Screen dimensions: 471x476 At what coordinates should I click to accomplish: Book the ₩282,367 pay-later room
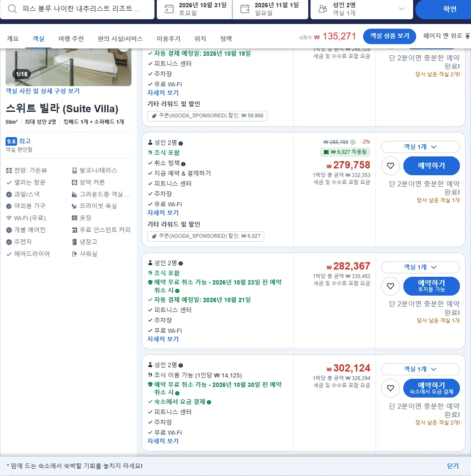pyautogui.click(x=431, y=286)
